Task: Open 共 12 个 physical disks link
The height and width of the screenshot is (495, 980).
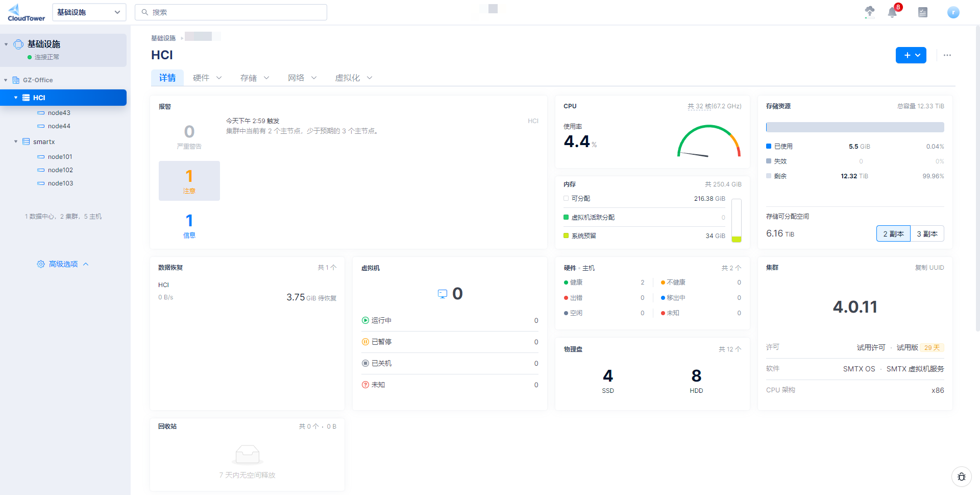Action: coord(730,349)
